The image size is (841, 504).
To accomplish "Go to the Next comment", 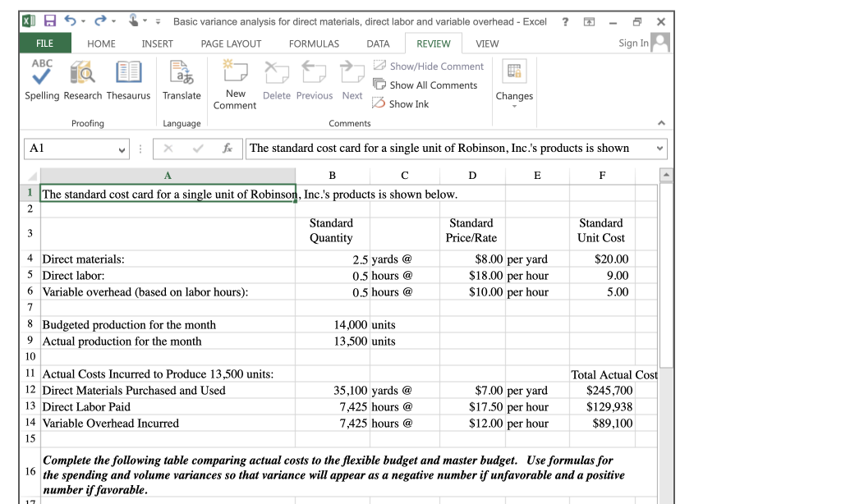I will point(352,80).
